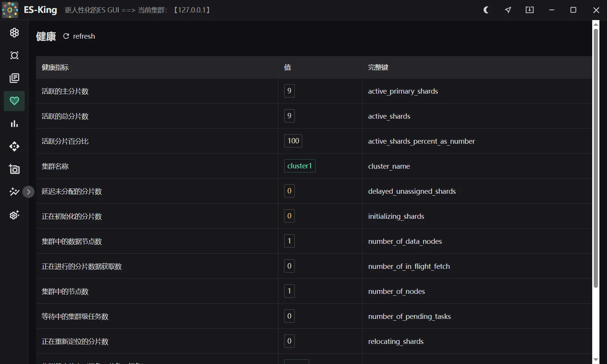The image size is (607, 364).
Task: Open the documents list sidebar icon
Action: (x=14, y=78)
